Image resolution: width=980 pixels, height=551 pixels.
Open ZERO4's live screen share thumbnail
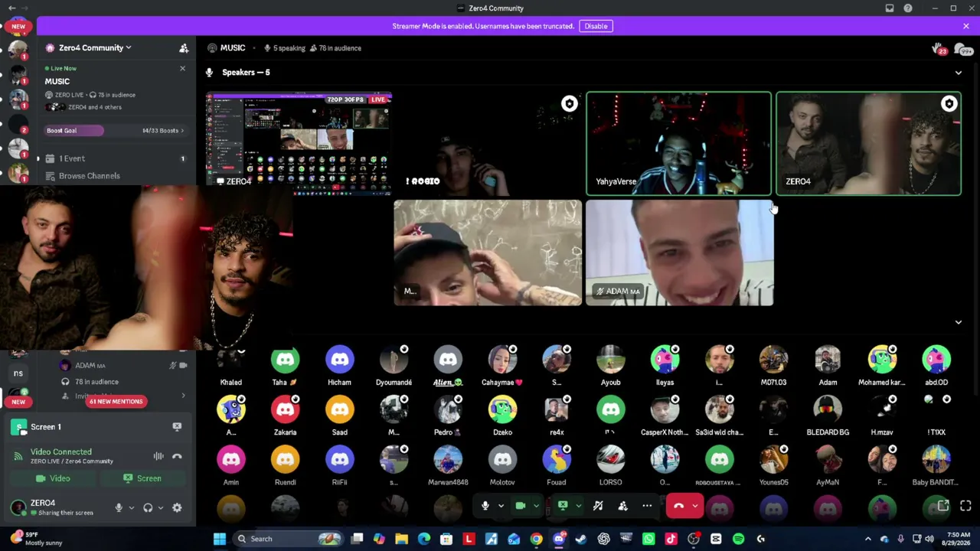[x=299, y=143]
